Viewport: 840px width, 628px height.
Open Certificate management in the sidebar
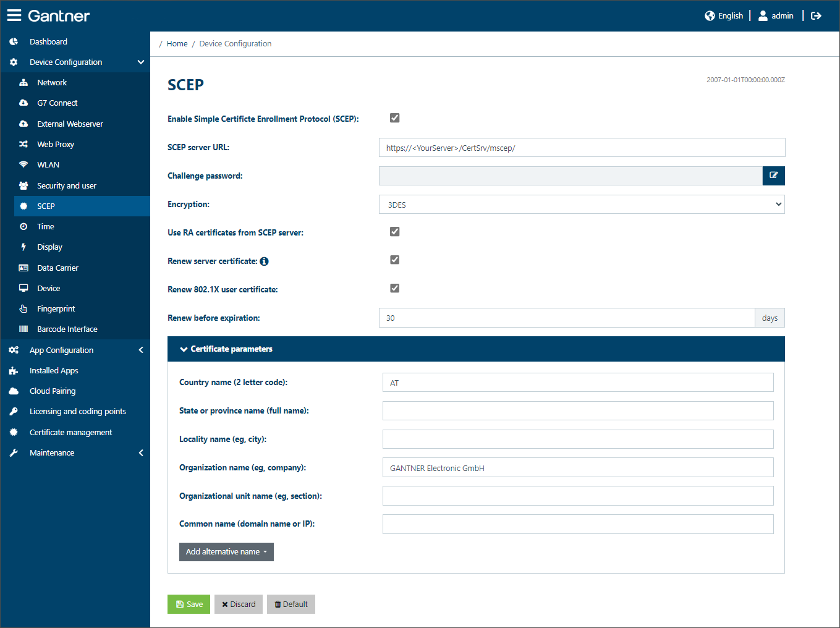70,432
